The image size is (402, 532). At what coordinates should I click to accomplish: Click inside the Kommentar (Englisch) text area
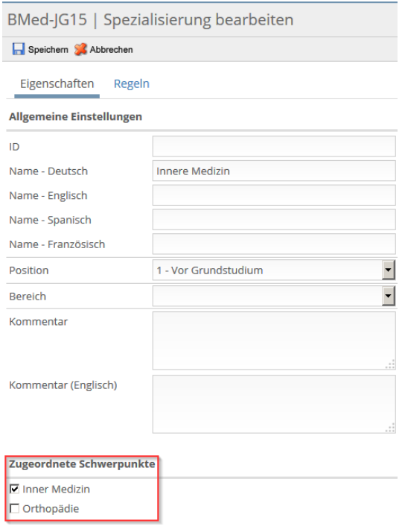pyautogui.click(x=274, y=404)
